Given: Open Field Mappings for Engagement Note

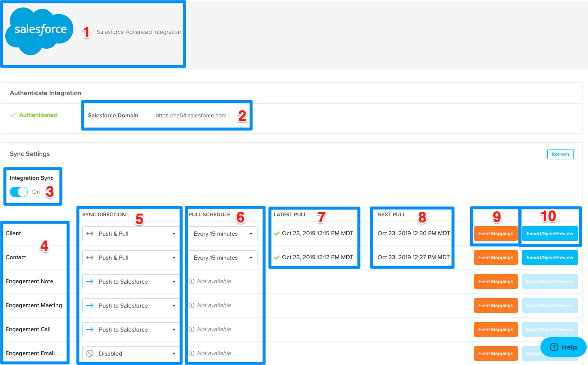Looking at the screenshot, I should click(496, 281).
